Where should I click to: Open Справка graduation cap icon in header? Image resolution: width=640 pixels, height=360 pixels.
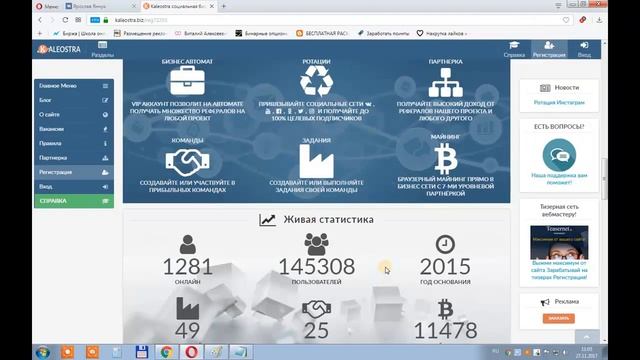tap(514, 49)
